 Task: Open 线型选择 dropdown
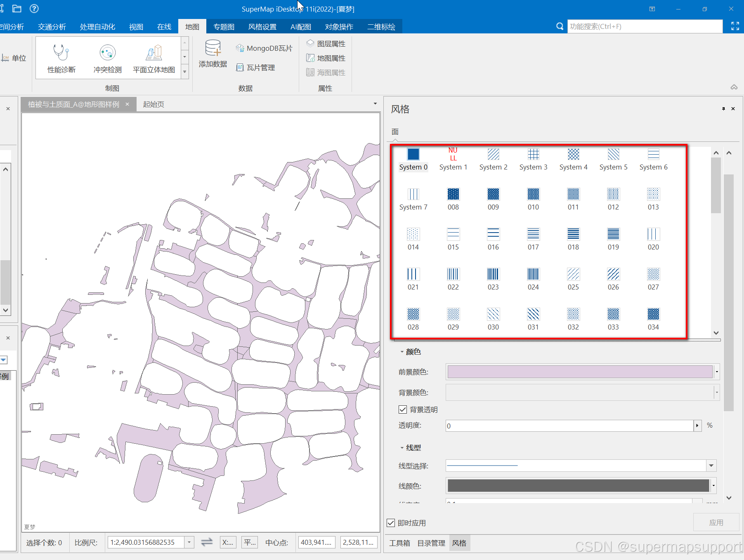(x=711, y=466)
